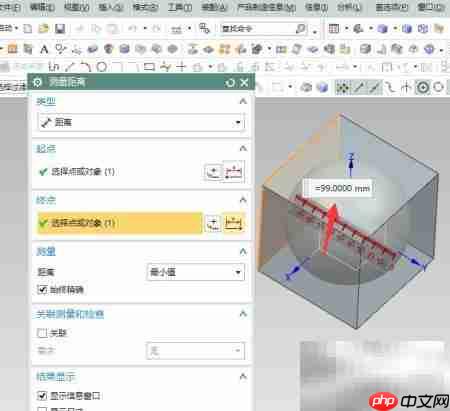Open the 文件(F) menu
This screenshot has height=411, width=450.
pyautogui.click(x=9, y=7)
